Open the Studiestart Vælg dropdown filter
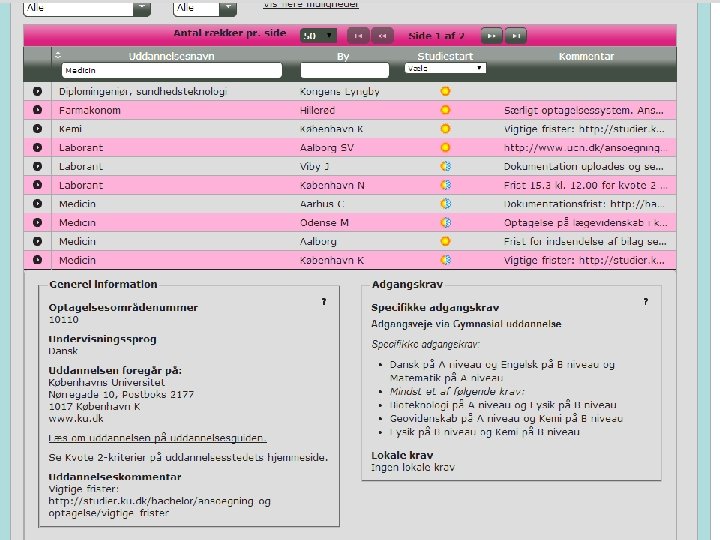The image size is (720, 540). 445,68
